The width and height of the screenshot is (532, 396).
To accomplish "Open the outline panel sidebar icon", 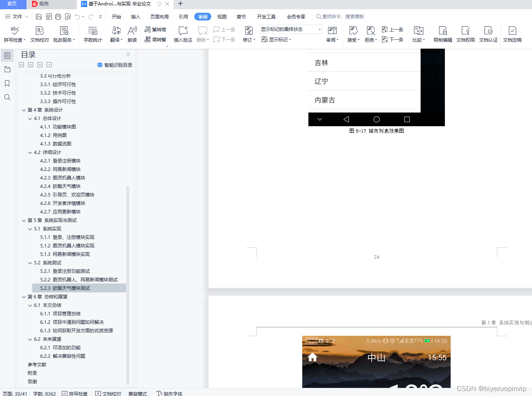I will coord(7,56).
